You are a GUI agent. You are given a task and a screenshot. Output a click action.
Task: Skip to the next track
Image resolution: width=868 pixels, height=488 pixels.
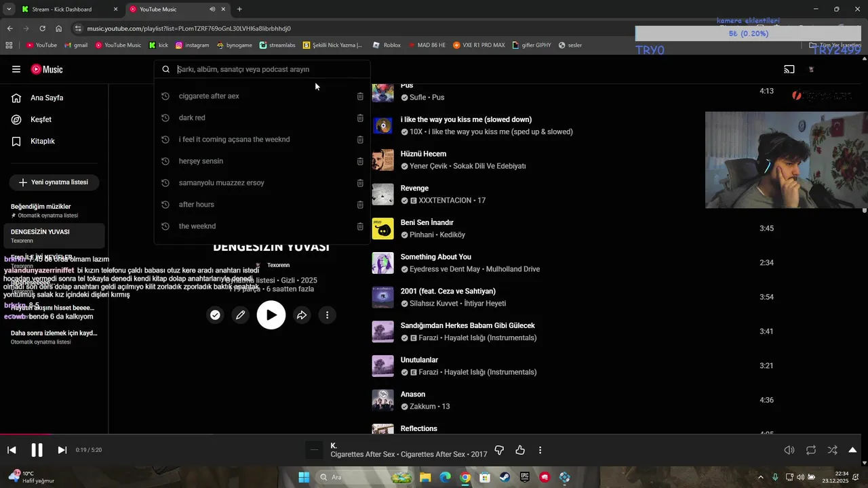tap(62, 450)
